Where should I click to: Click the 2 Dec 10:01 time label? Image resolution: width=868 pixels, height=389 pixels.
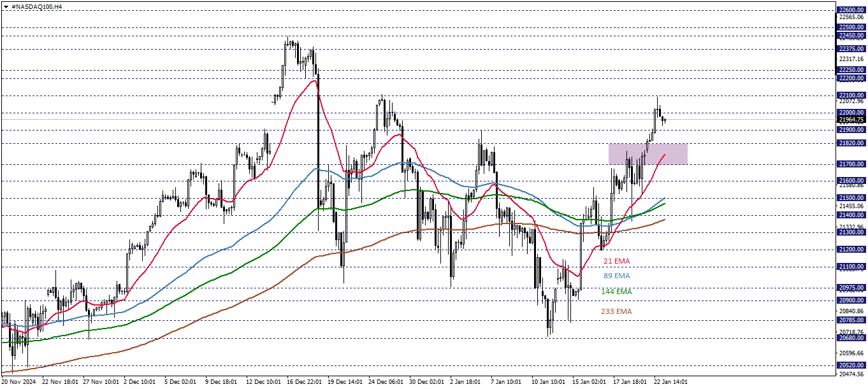click(x=140, y=382)
